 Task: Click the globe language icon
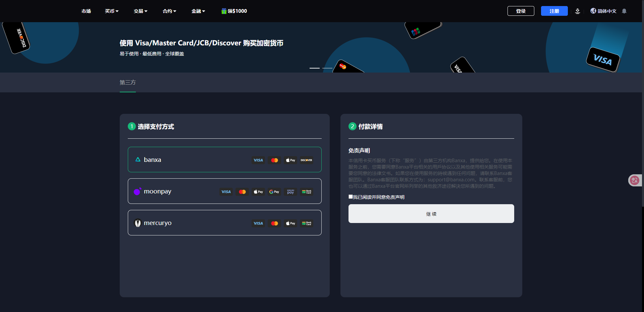(x=593, y=11)
